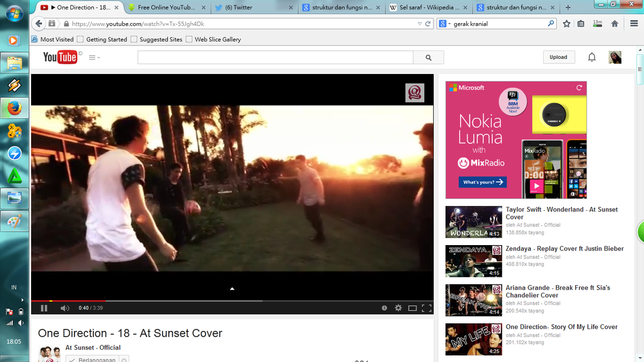Switch to the Sel saraf - Wikipedia tab

coord(429,8)
